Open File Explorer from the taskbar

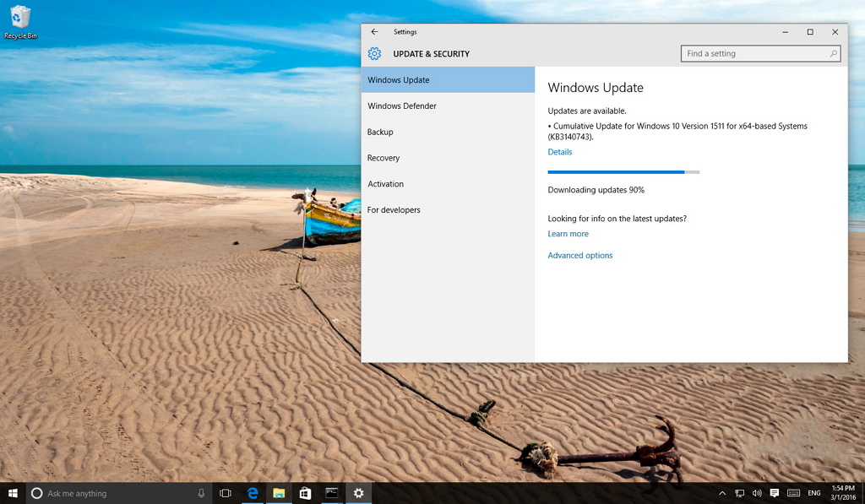coord(279,493)
